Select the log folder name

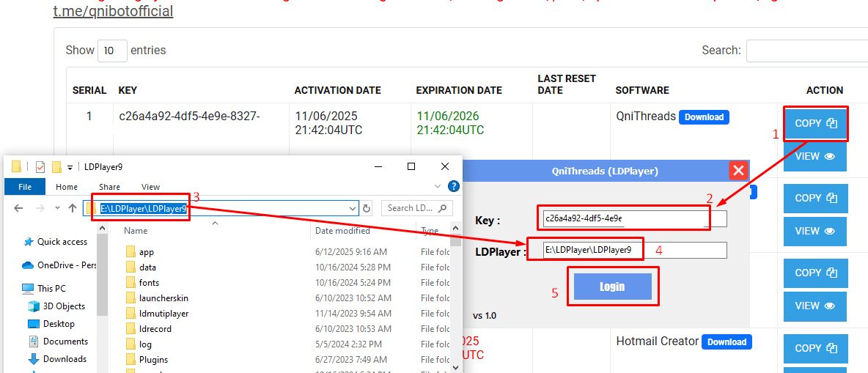pyautogui.click(x=146, y=344)
